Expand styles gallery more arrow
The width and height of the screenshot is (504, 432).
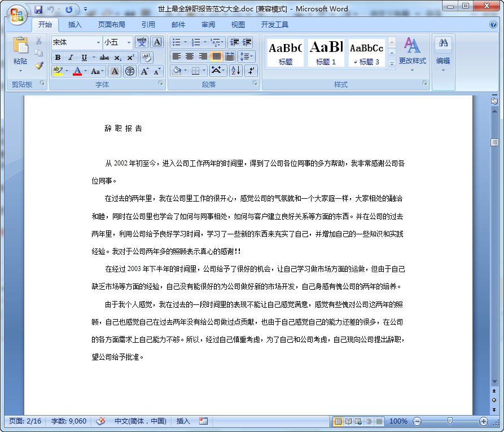tap(392, 64)
